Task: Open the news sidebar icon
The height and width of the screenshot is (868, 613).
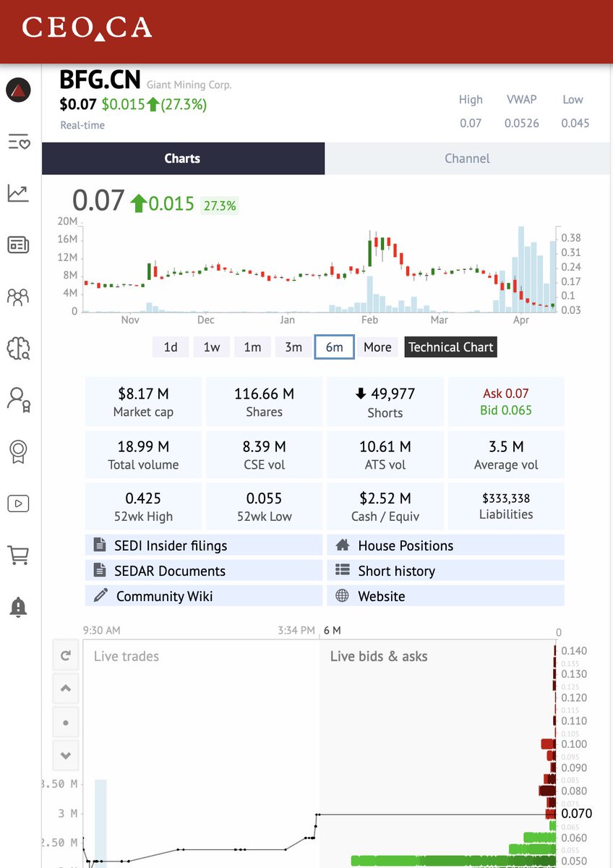Action: coord(18,244)
